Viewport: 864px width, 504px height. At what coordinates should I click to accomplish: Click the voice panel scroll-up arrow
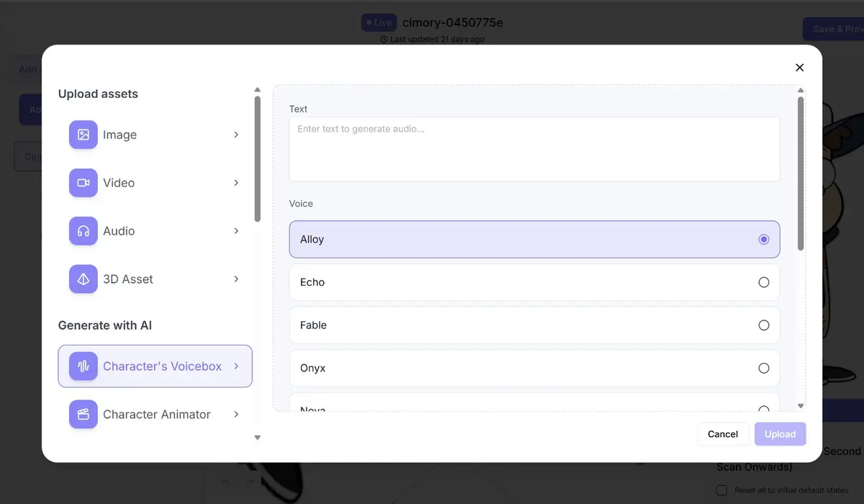coord(801,91)
